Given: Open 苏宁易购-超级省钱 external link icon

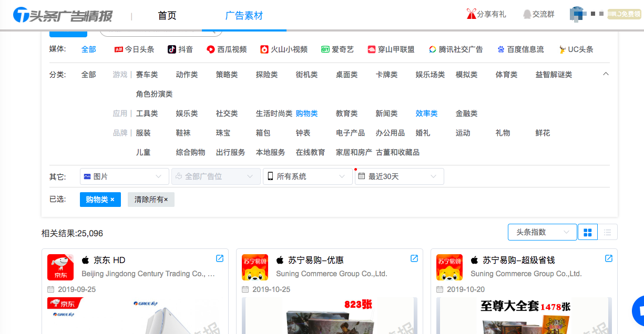Looking at the screenshot, I should pos(609,258).
